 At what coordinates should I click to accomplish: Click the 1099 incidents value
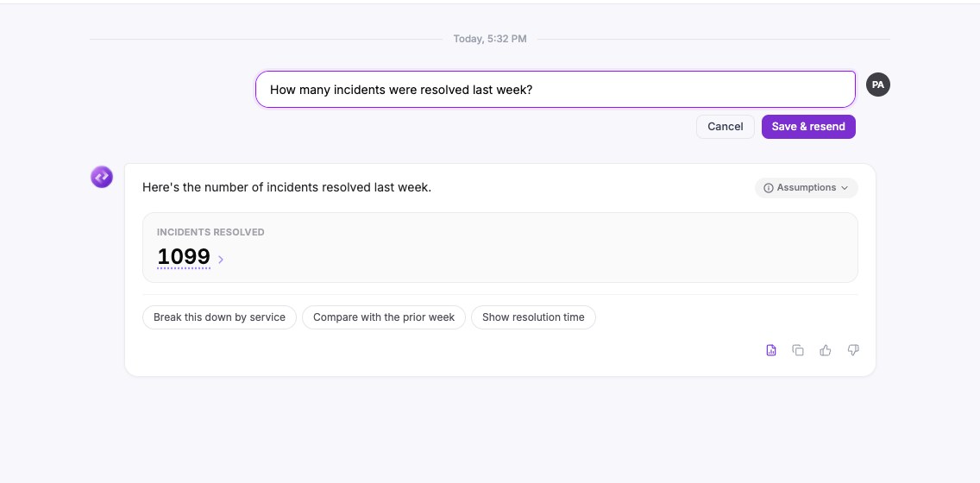point(184,257)
